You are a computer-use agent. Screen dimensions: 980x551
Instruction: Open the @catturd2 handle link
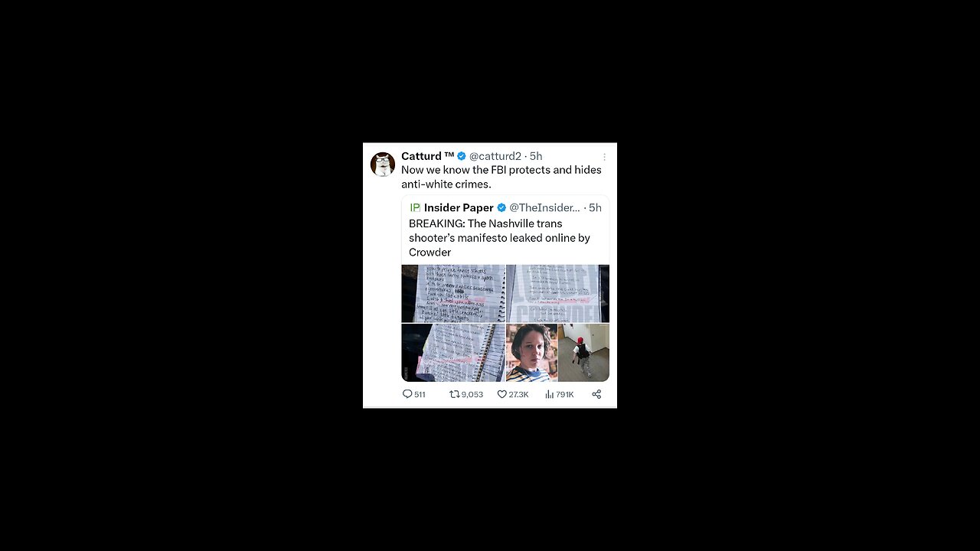click(x=495, y=156)
